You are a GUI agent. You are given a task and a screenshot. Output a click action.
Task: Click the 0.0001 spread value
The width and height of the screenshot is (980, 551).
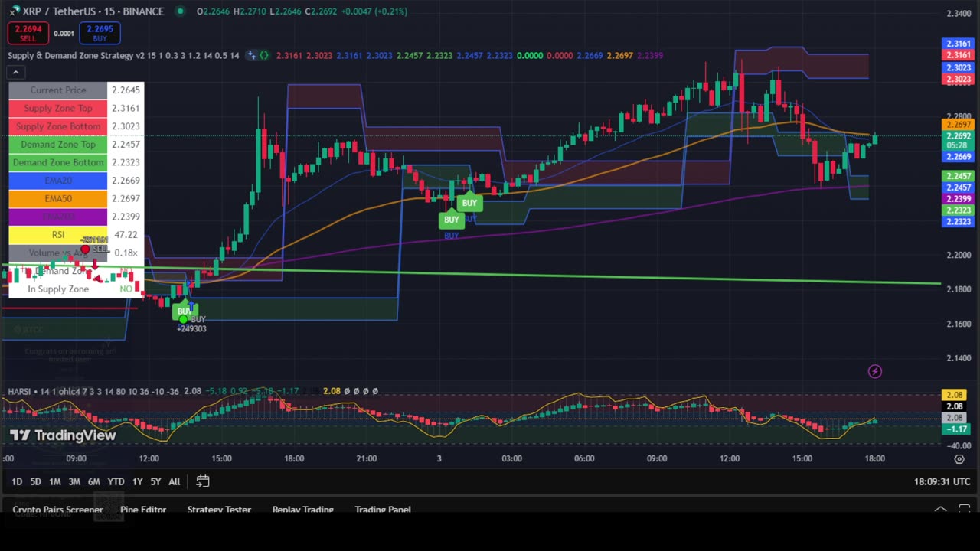pos(64,34)
